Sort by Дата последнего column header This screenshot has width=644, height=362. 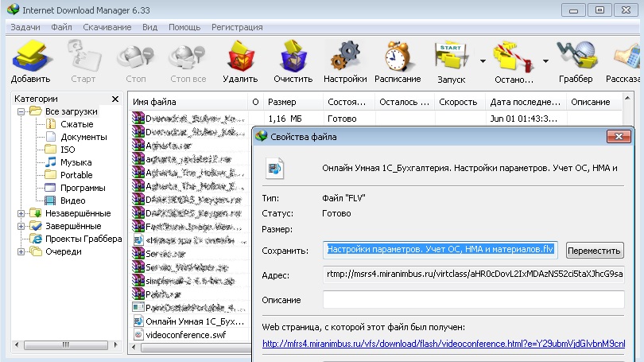click(x=526, y=102)
